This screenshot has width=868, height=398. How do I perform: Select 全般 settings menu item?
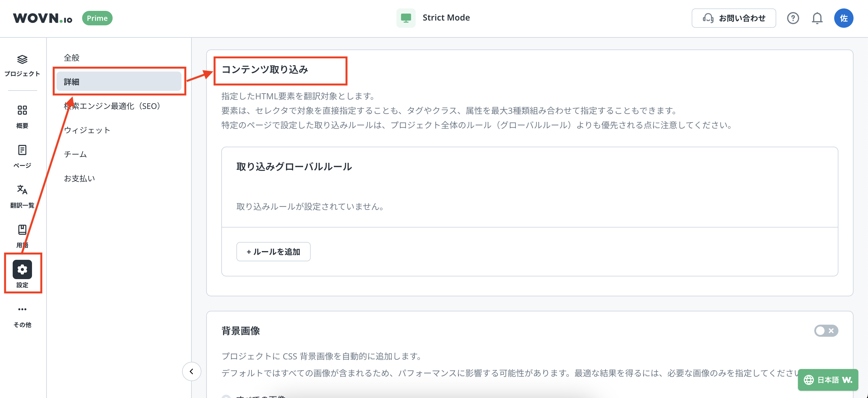tap(72, 58)
